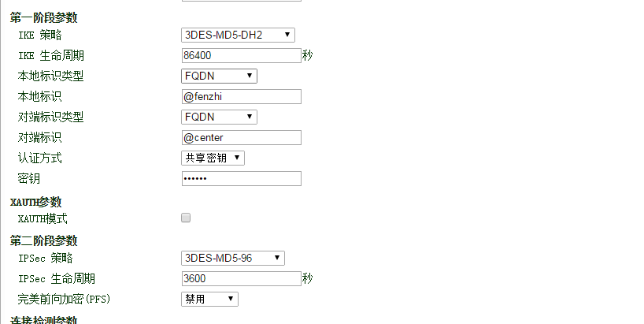Click the 第二阶段参数 section heading
644x324 pixels.
(43, 241)
